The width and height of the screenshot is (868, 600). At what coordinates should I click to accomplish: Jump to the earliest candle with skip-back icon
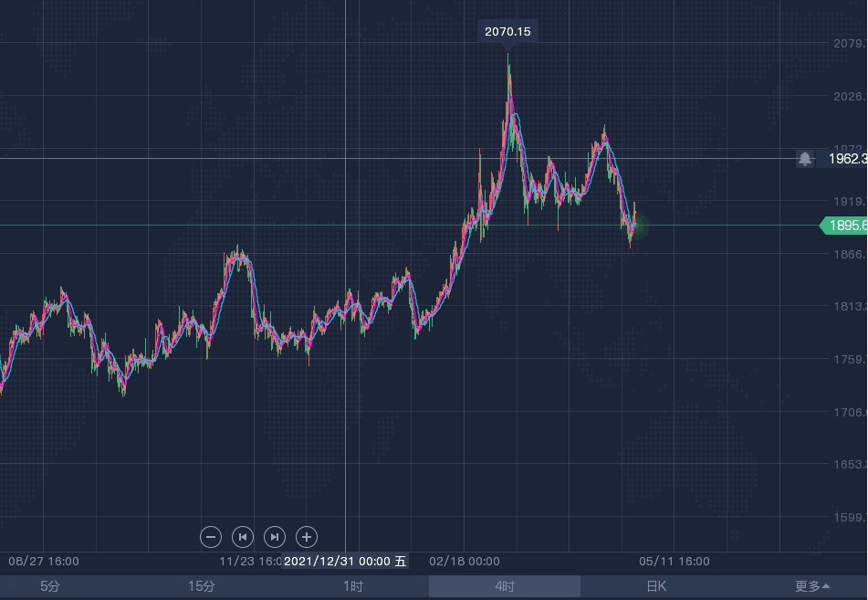click(x=243, y=537)
